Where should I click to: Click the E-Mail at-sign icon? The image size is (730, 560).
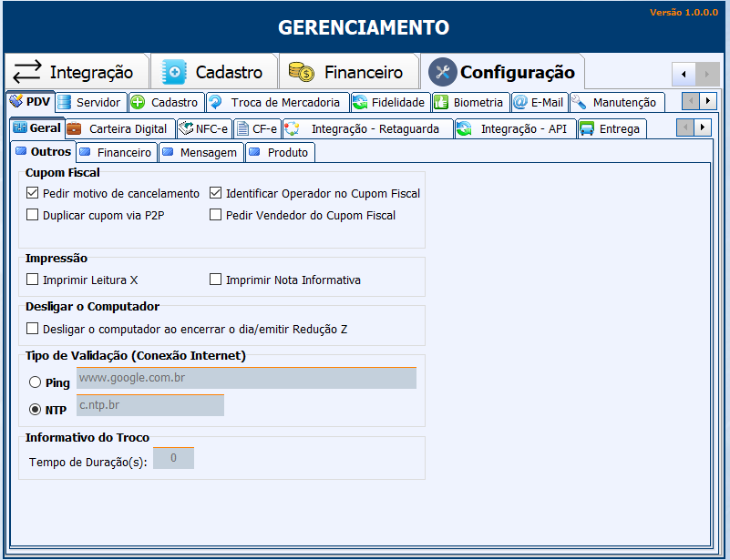coord(520,102)
